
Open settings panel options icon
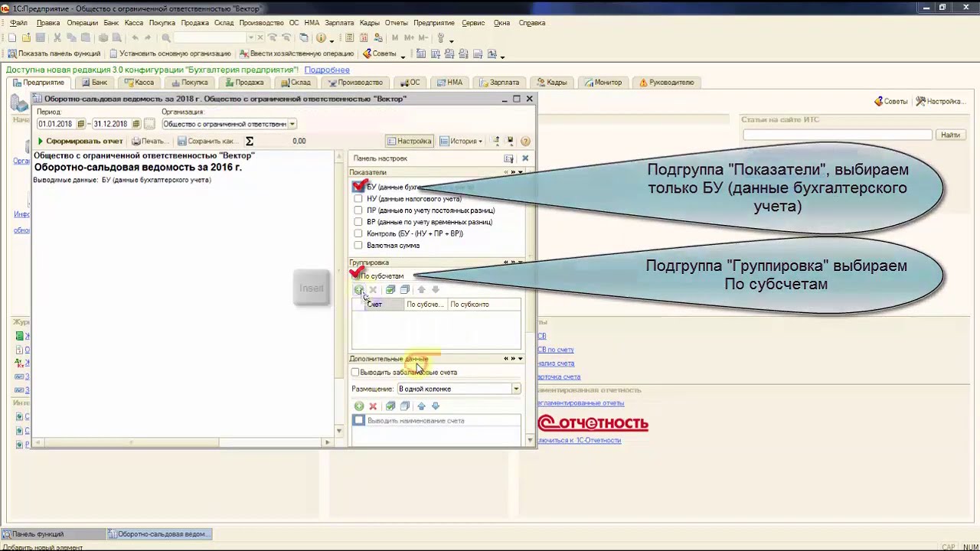(x=508, y=158)
